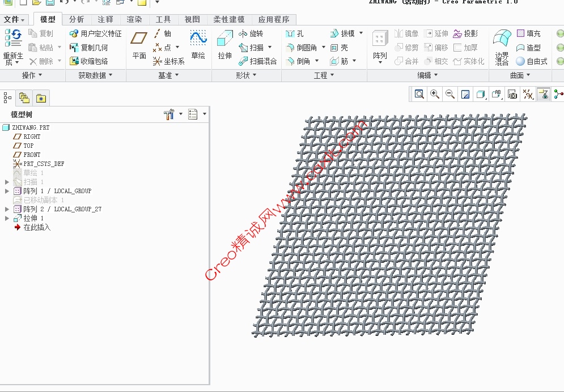Open the 曲面 group dropdown
564x392 pixels.
pos(520,75)
